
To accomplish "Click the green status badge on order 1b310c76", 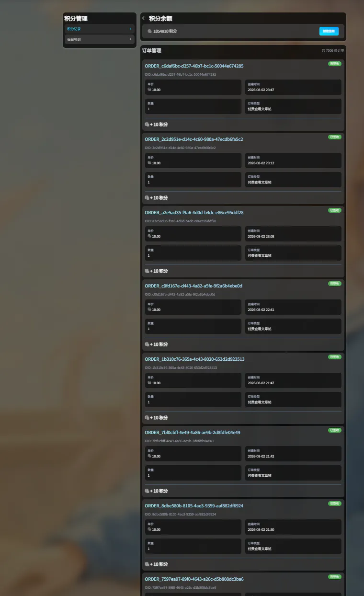I will click(335, 357).
